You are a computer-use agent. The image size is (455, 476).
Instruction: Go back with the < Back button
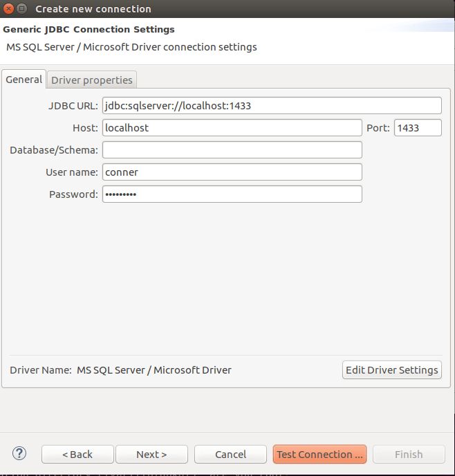77,455
